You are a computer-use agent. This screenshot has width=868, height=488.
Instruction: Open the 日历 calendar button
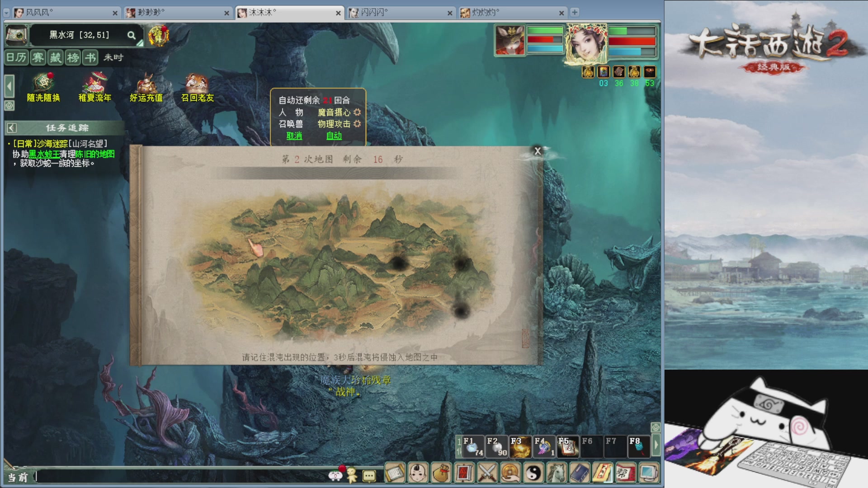point(16,57)
